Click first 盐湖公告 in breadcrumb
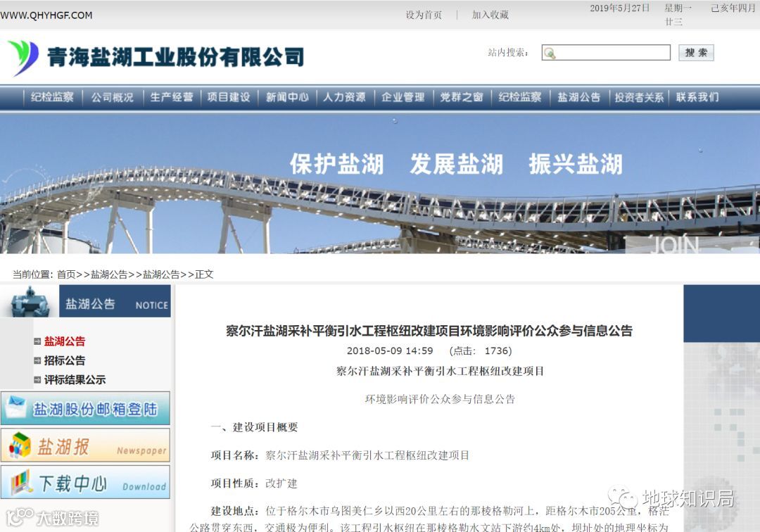This screenshot has height=532, width=760. [x=108, y=274]
